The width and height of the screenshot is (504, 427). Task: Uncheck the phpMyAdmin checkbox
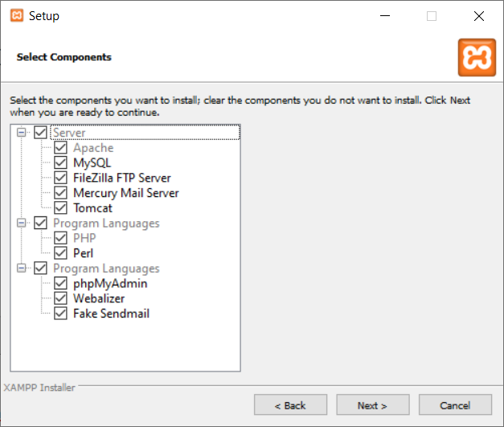[60, 283]
